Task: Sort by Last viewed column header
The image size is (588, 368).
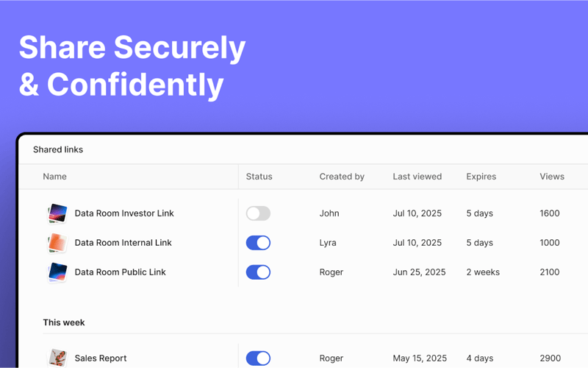Action: coord(417,177)
